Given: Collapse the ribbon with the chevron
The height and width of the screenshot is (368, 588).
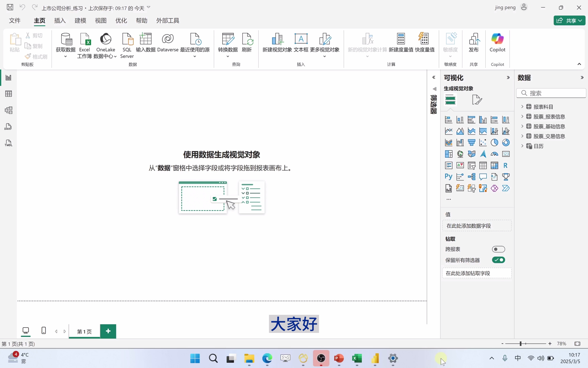Looking at the screenshot, I should [x=579, y=64].
